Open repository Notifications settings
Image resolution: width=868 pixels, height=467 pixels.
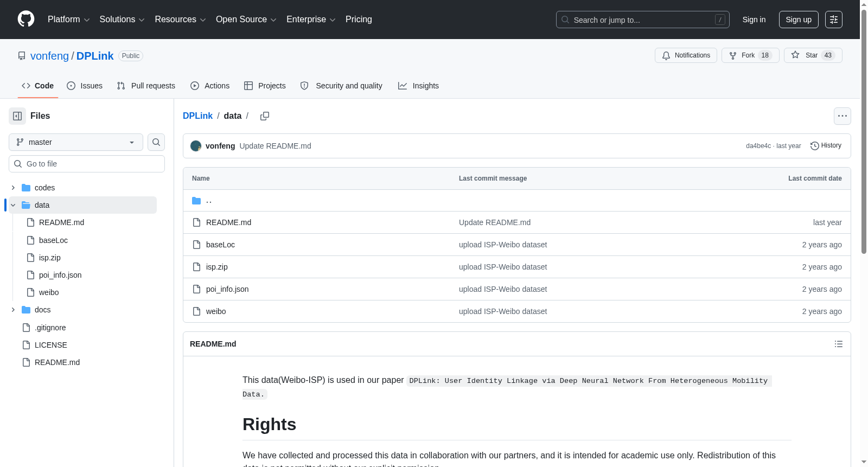click(x=686, y=55)
